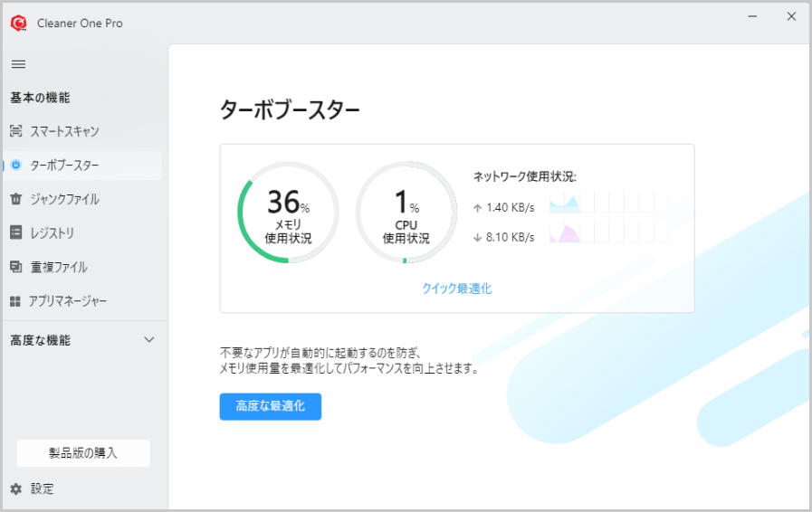Click the hamburger menu icon

pyautogui.click(x=18, y=63)
